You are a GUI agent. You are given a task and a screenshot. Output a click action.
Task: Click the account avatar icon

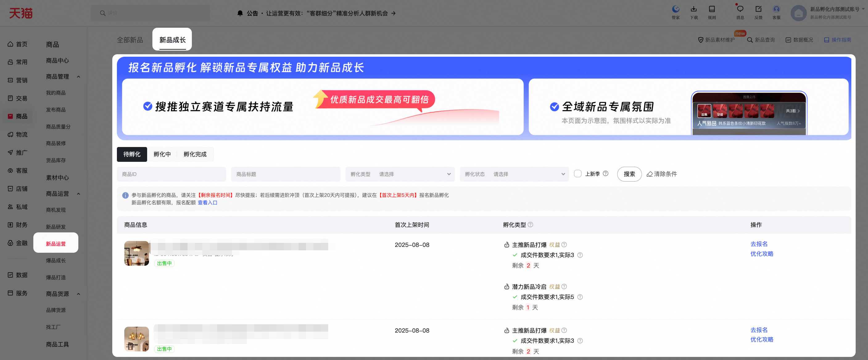(799, 13)
